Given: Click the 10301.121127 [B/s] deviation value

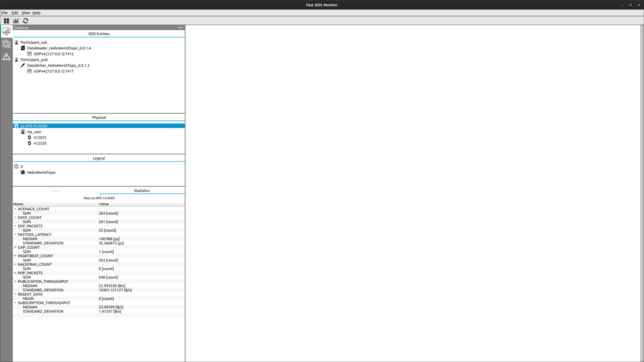Looking at the screenshot, I should tap(115, 290).
